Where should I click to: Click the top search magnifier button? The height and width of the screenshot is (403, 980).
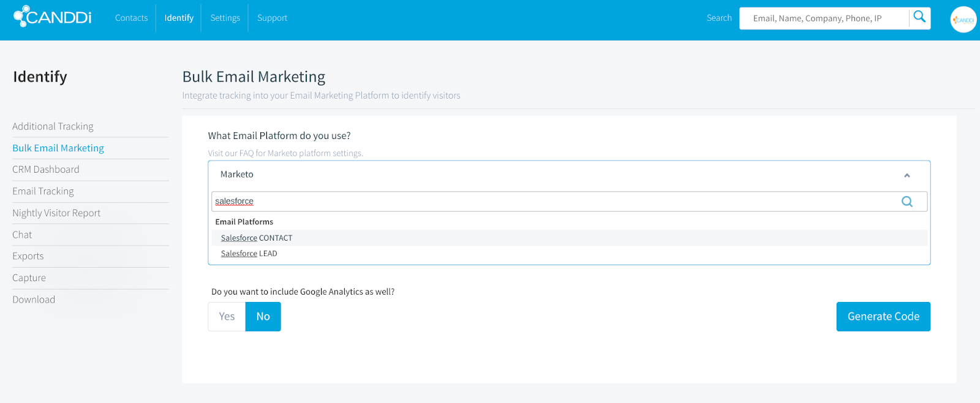tap(919, 18)
